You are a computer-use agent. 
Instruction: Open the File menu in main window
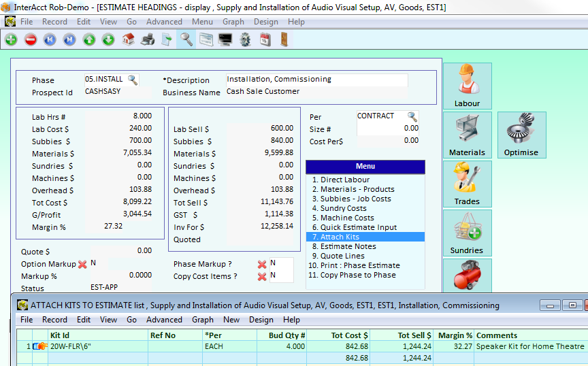27,22
